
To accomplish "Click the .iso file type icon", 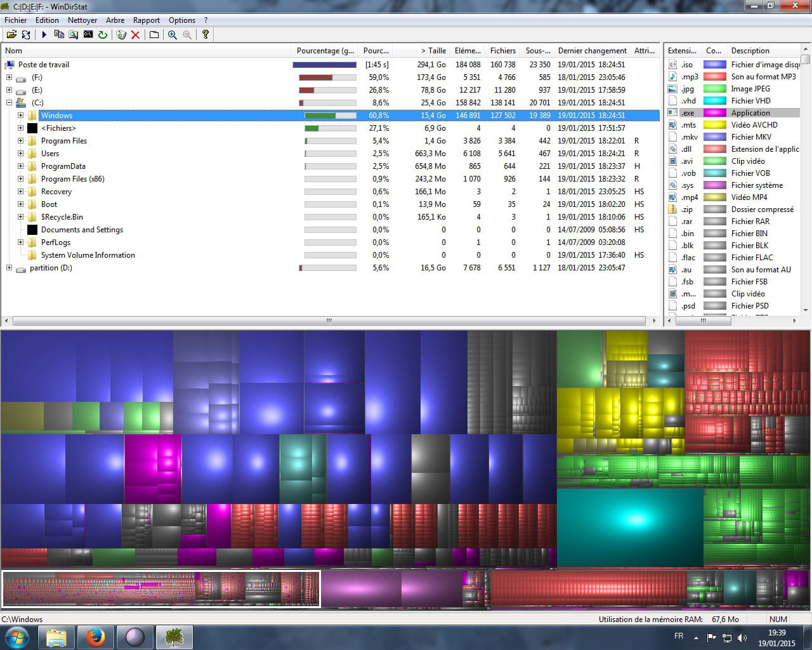I will click(673, 65).
